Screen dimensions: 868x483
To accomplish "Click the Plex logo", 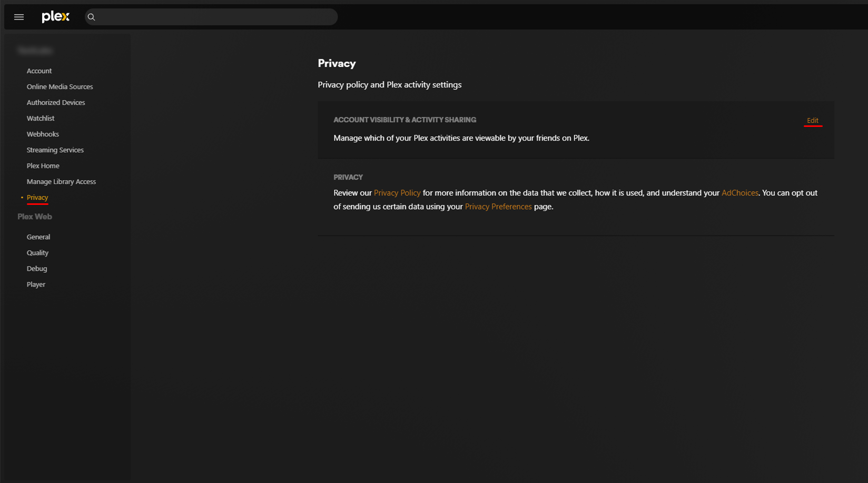I will point(55,16).
